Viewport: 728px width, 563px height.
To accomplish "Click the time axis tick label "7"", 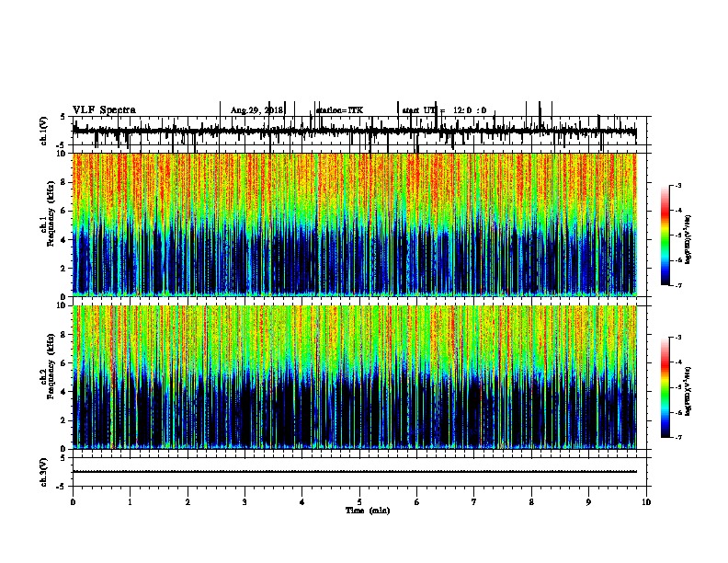I will coord(474,502).
